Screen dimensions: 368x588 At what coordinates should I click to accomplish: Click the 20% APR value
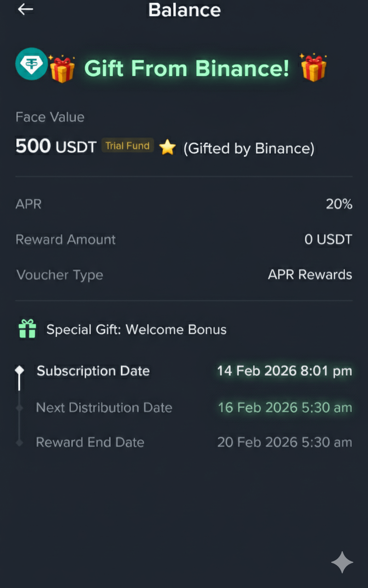pyautogui.click(x=339, y=204)
